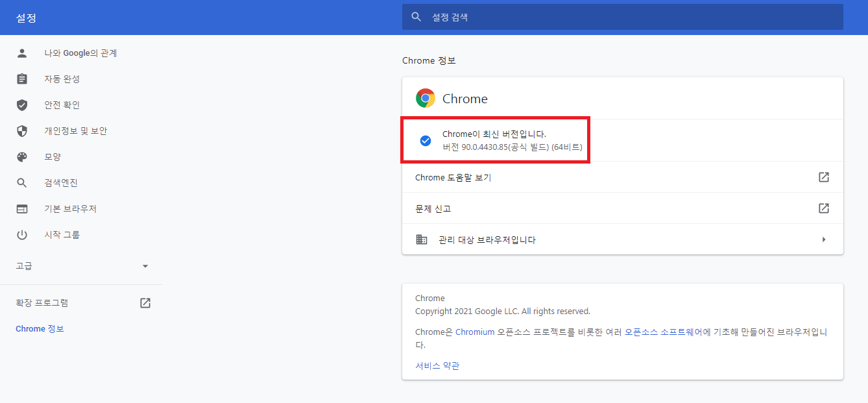Click the clipboard icon for 자동 완성

[22, 79]
